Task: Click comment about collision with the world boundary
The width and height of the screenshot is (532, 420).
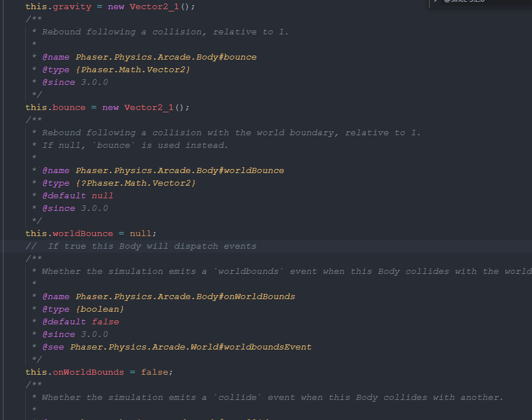Action: pyautogui.click(x=231, y=132)
